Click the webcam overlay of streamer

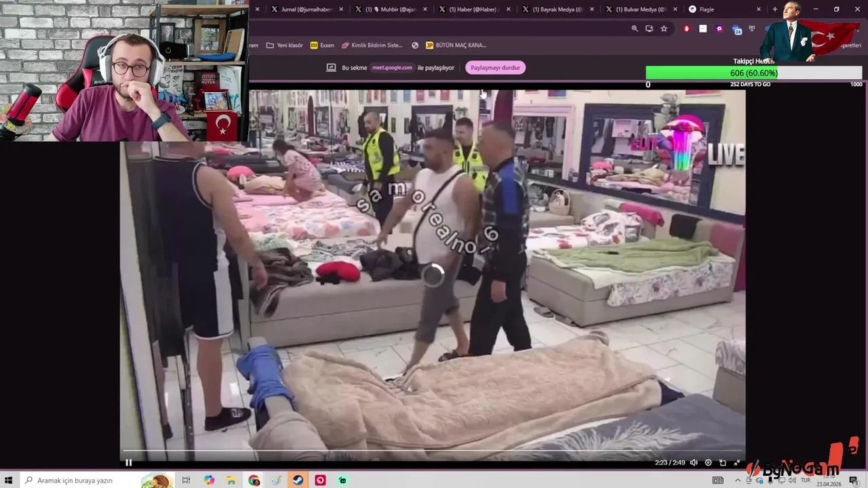point(124,70)
